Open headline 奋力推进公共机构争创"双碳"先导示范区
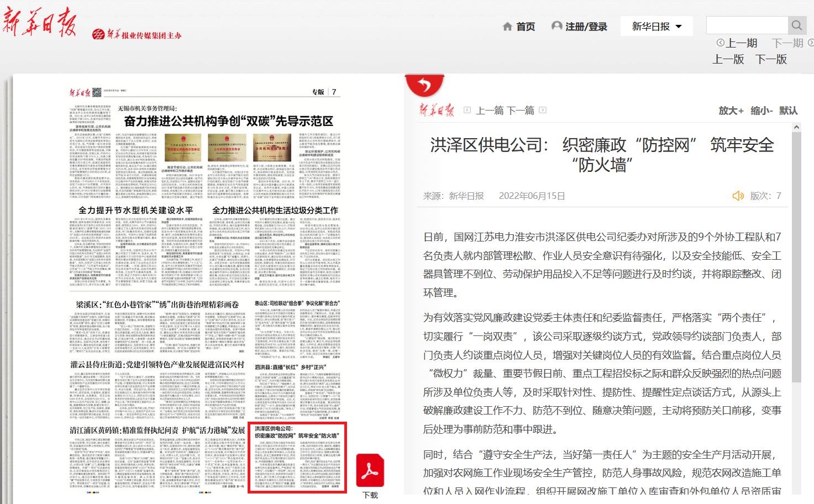This screenshot has width=814, height=504. 228,121
